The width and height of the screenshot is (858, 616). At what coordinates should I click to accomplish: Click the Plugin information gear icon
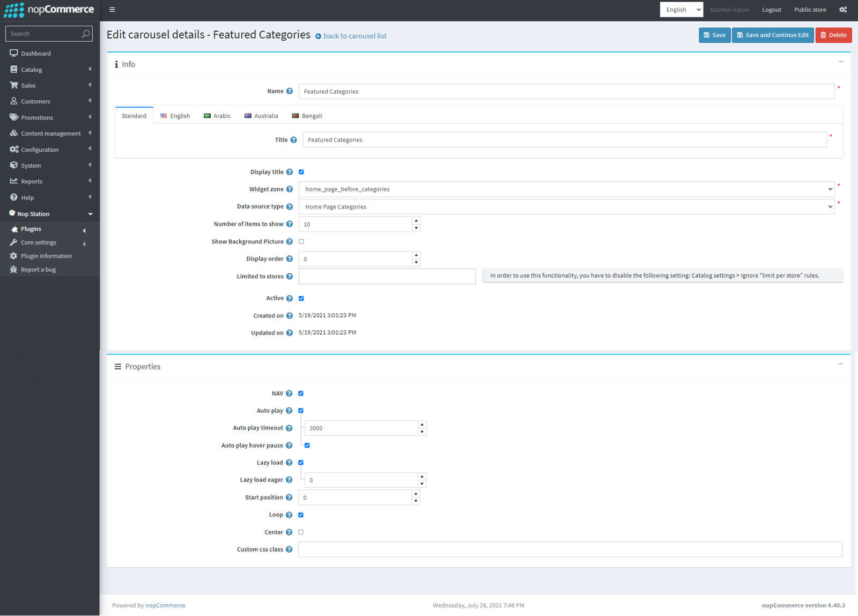tap(14, 256)
